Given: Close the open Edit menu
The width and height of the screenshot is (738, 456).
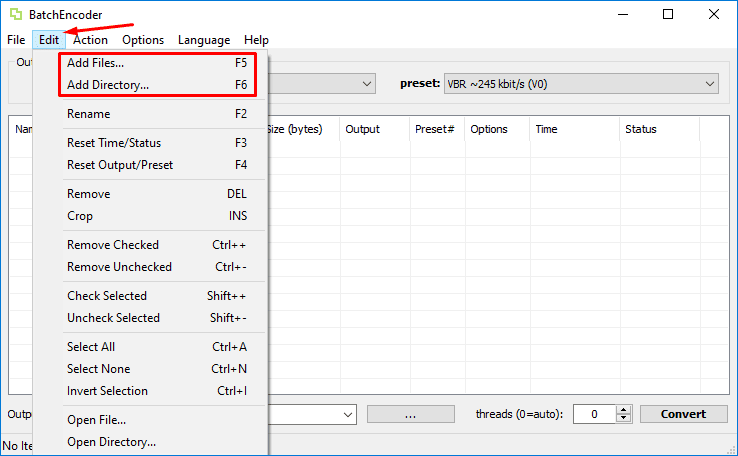Looking at the screenshot, I should [49, 40].
